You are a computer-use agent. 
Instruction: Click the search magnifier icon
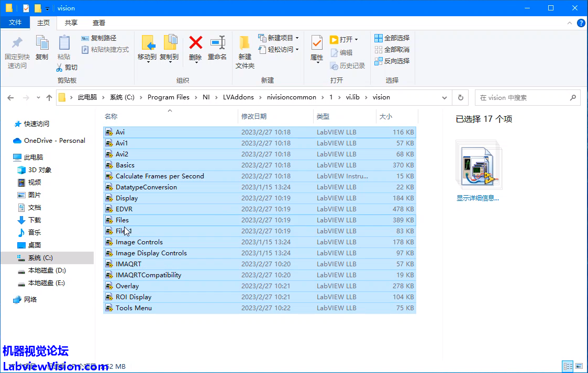click(x=573, y=98)
